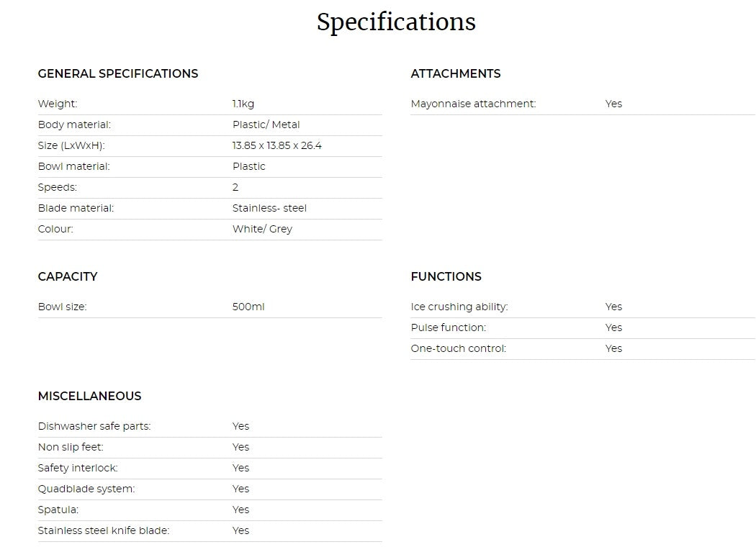
Task: Click the Specifications page heading
Action: pos(396,22)
